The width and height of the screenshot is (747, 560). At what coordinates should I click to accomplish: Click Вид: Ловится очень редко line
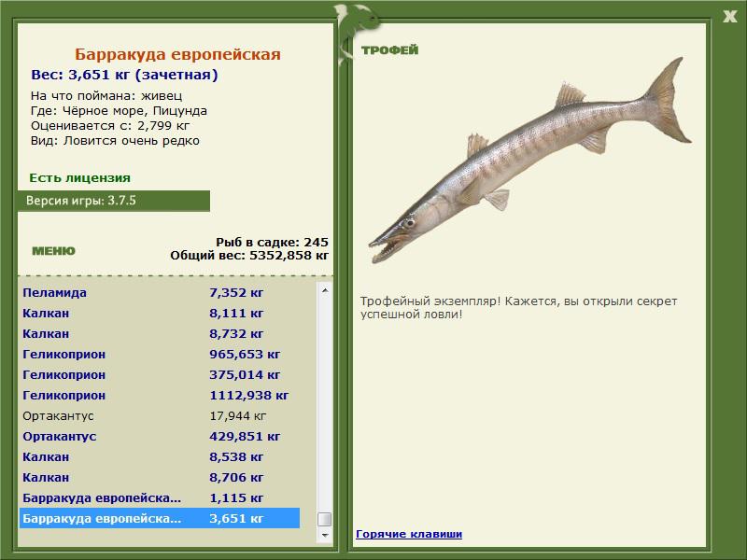click(x=115, y=141)
